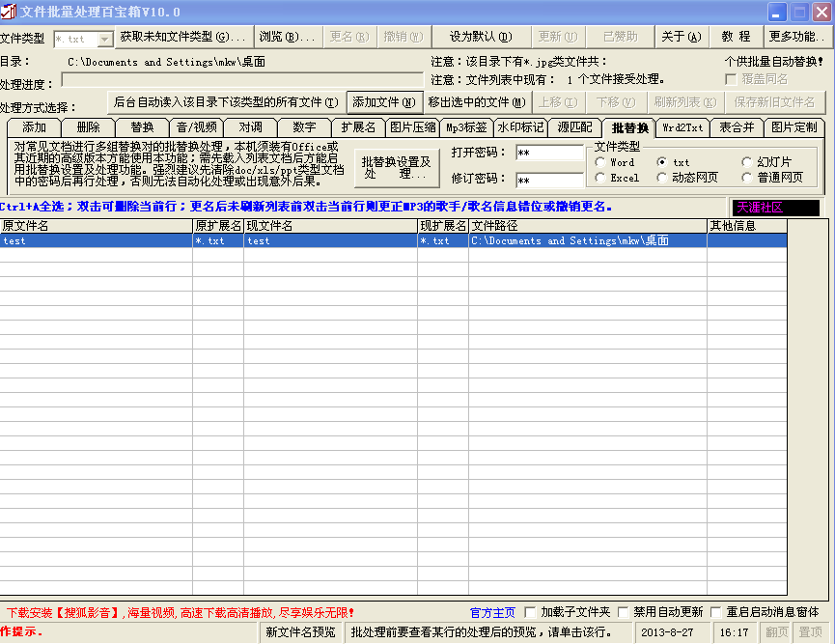835x644 pixels.
Task: Click 后台自动读入该目录下该类型的所有文件(T)
Action: coord(226,102)
